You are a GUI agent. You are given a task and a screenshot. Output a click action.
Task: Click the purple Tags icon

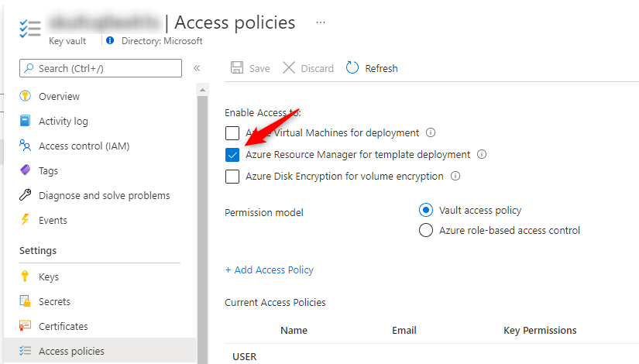click(26, 170)
